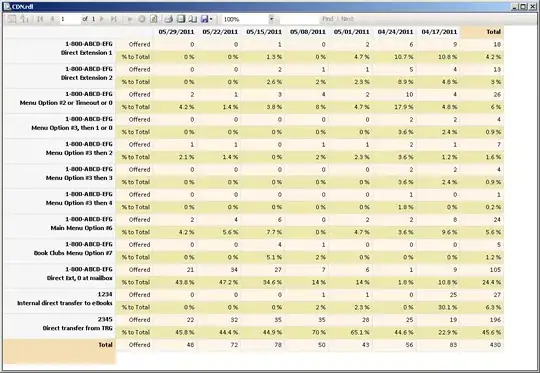Open the export (floppy disk) menu
This screenshot has height=373, width=540.
(206, 19)
